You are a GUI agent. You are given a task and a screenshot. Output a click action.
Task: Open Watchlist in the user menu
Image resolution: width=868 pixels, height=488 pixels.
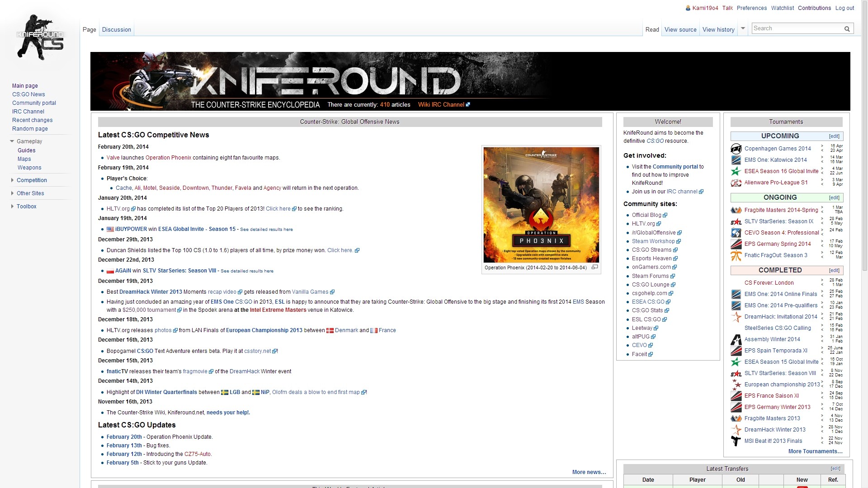tap(783, 8)
